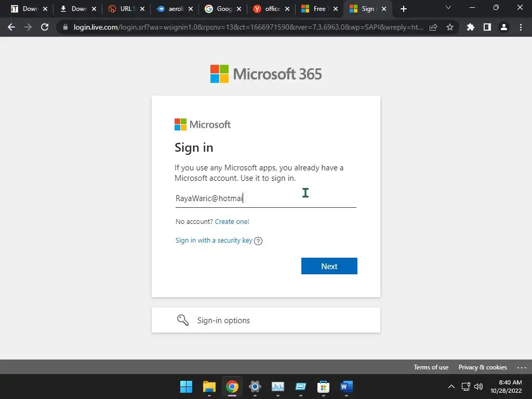
Task: Click the Next button
Action: click(x=329, y=266)
